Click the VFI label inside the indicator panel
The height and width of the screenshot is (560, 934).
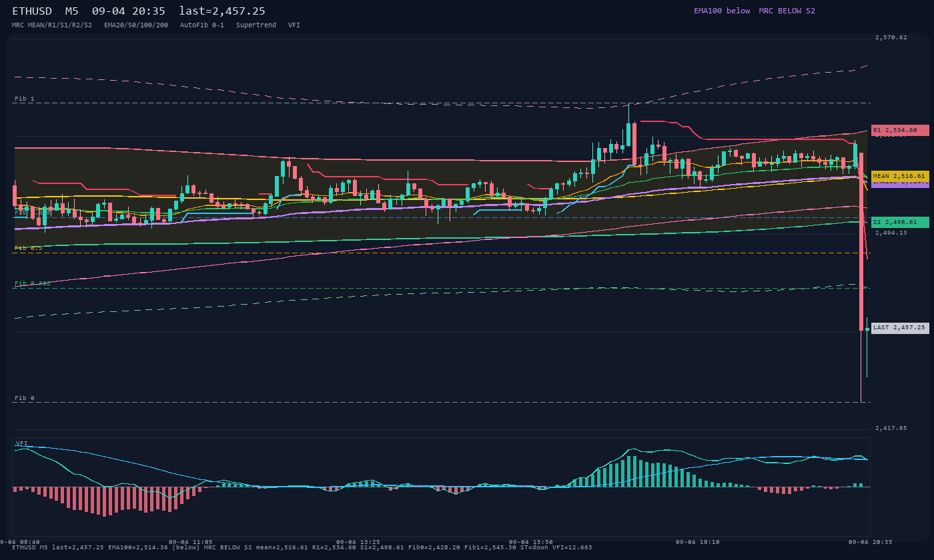tap(22, 443)
